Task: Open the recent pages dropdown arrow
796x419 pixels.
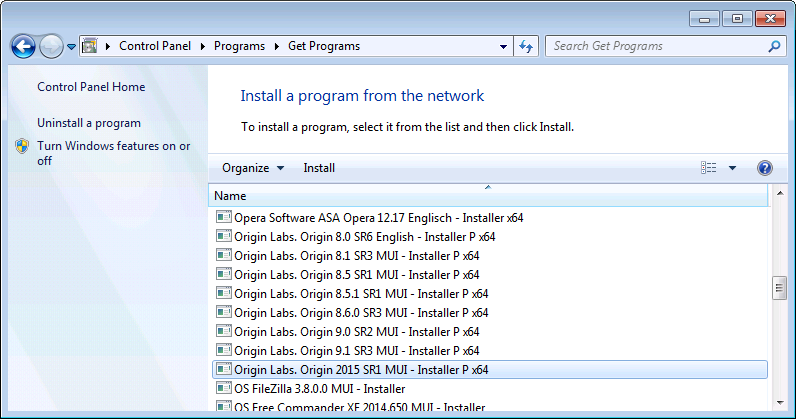Action: (x=72, y=47)
